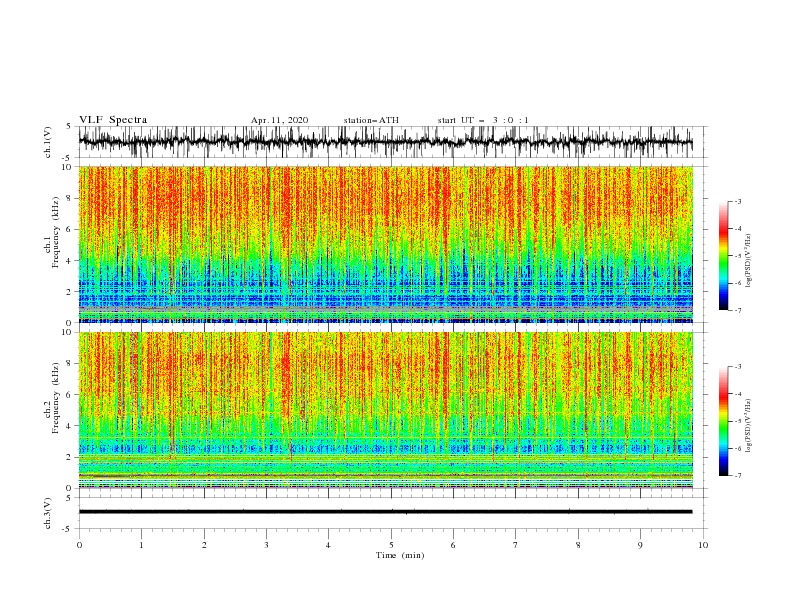Click the ch.1 color bar log(PSD) label
Viewport: 792px width, 612px height.
[749, 261]
